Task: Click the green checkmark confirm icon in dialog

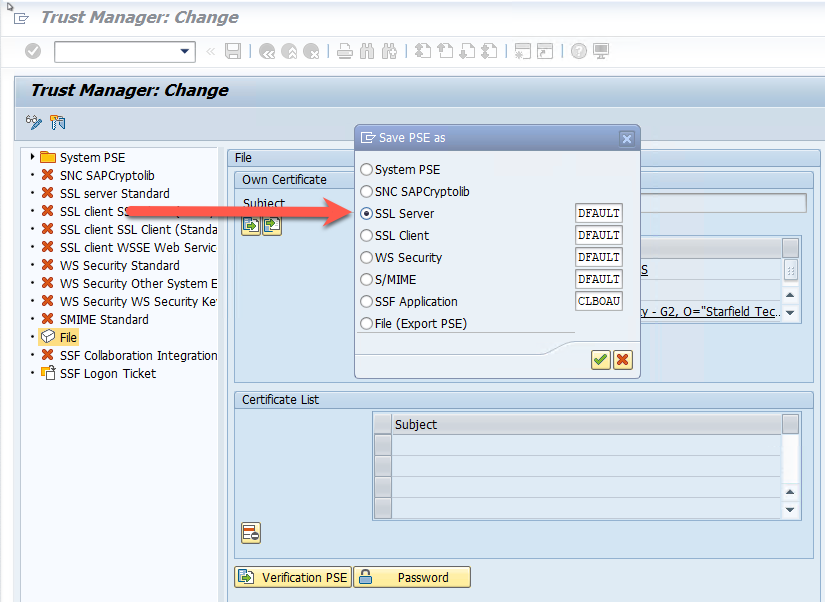Action: pos(600,360)
